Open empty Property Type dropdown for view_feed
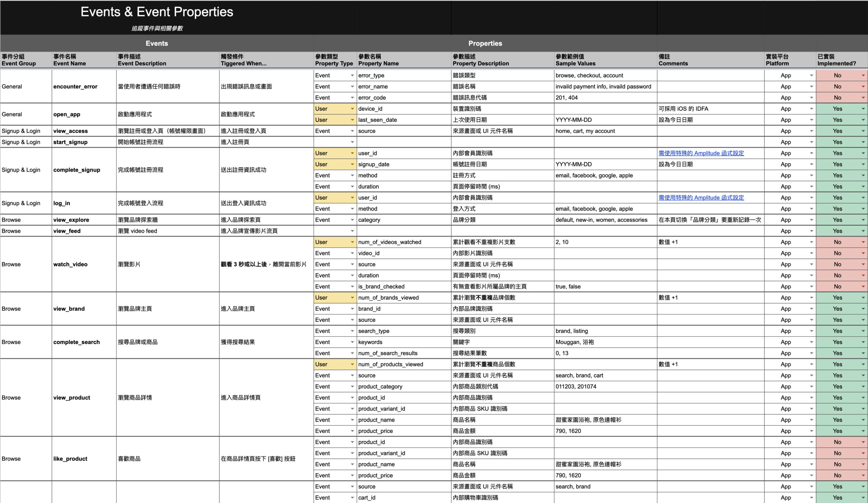This screenshot has width=868, height=503. [352, 231]
